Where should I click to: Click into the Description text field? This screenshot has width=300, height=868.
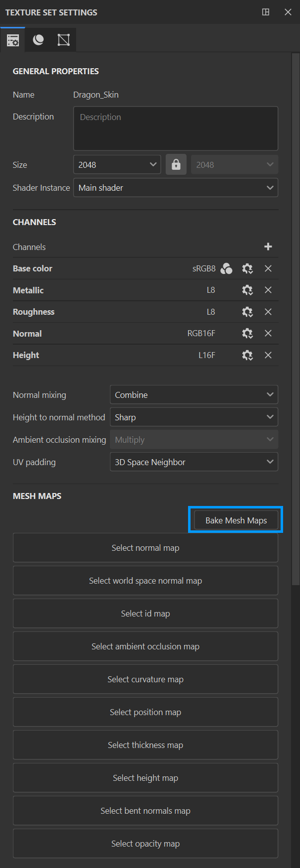point(175,128)
